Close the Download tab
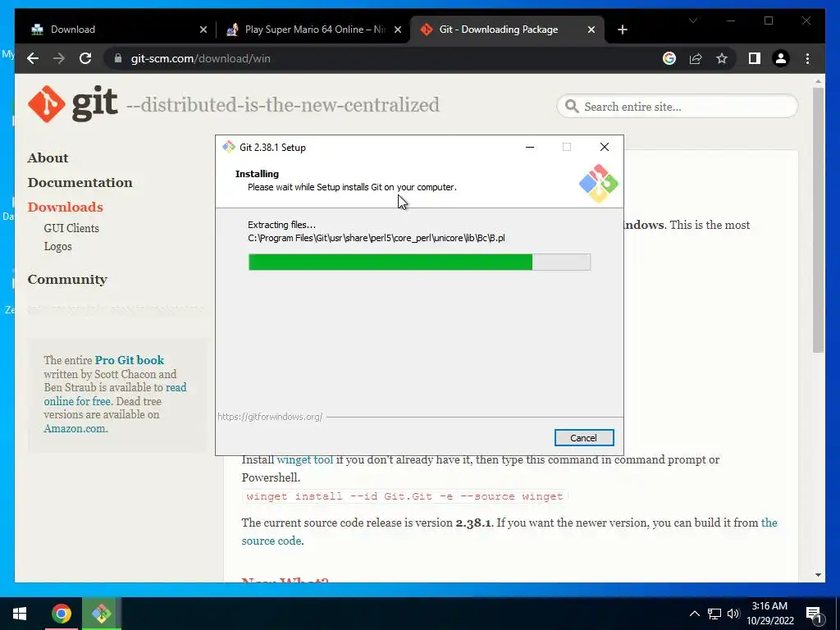The height and width of the screenshot is (630, 840). 203,30
